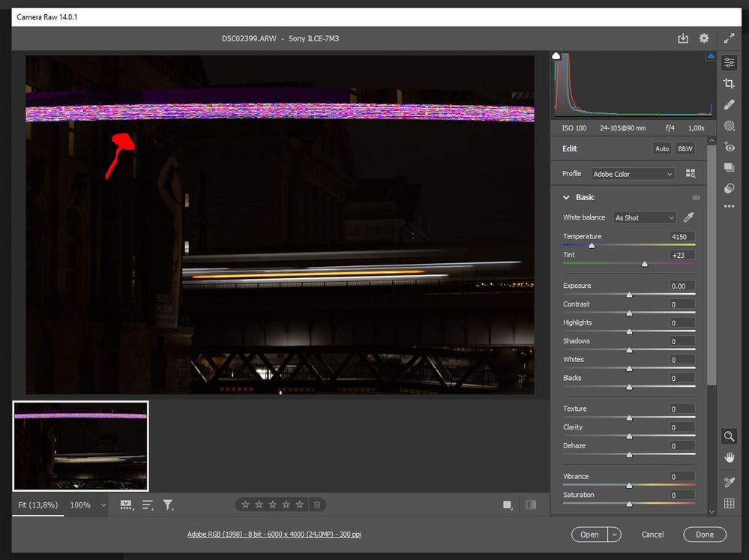The width and height of the screenshot is (749, 560).
Task: Click the B&W button
Action: pos(685,148)
